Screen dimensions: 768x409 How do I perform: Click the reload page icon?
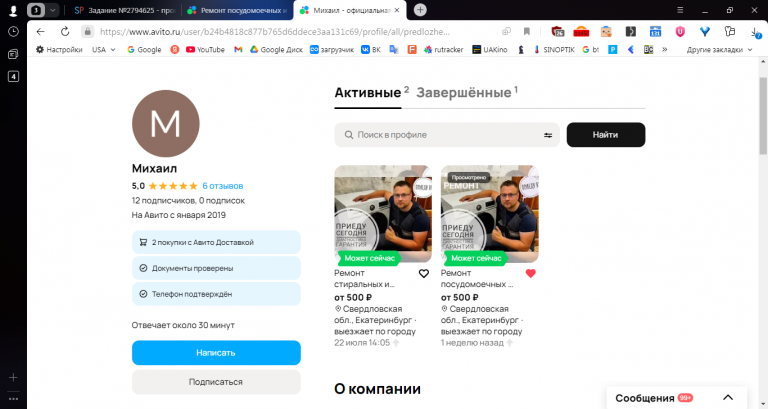pyautogui.click(x=65, y=31)
